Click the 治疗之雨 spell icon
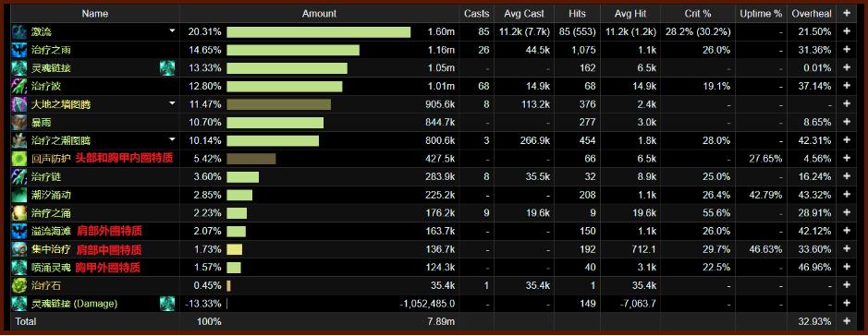The height and width of the screenshot is (336, 868). coord(18,50)
